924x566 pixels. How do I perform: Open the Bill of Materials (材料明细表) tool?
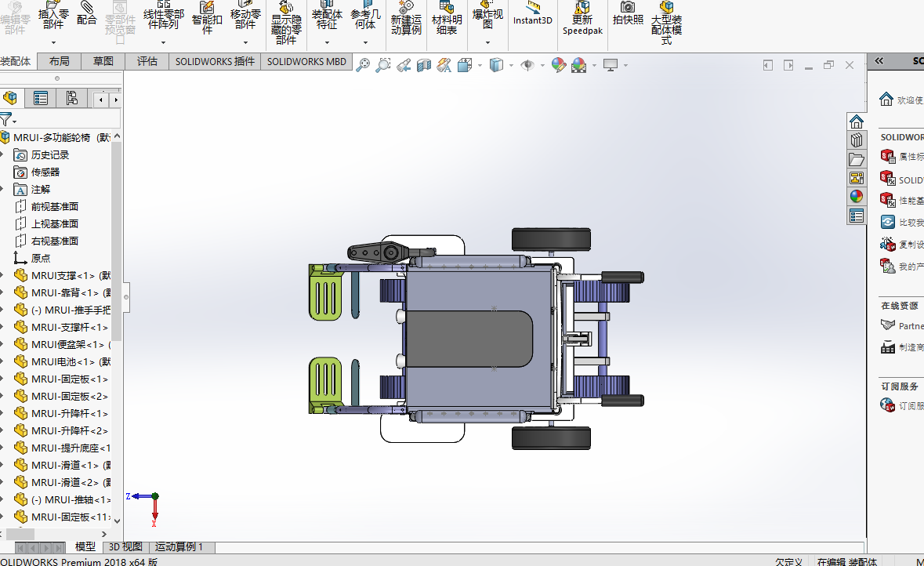(x=447, y=18)
